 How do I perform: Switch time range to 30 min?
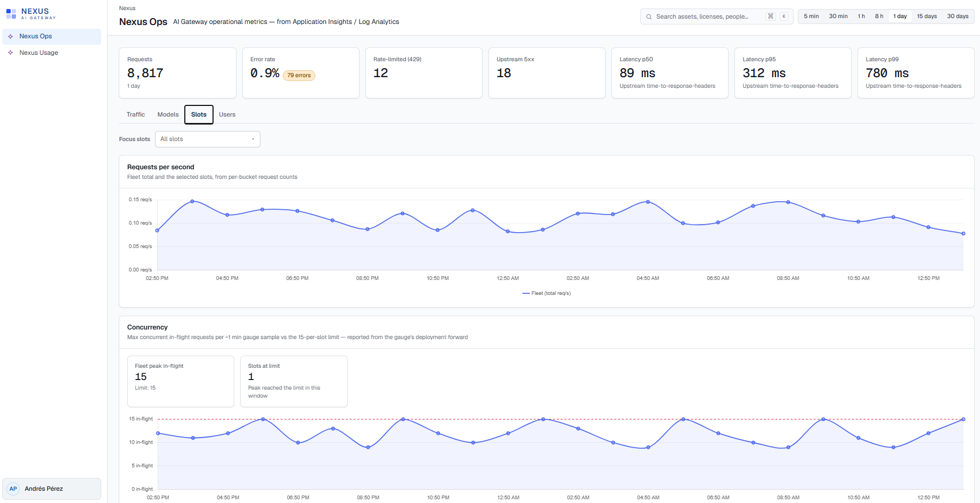click(x=838, y=17)
